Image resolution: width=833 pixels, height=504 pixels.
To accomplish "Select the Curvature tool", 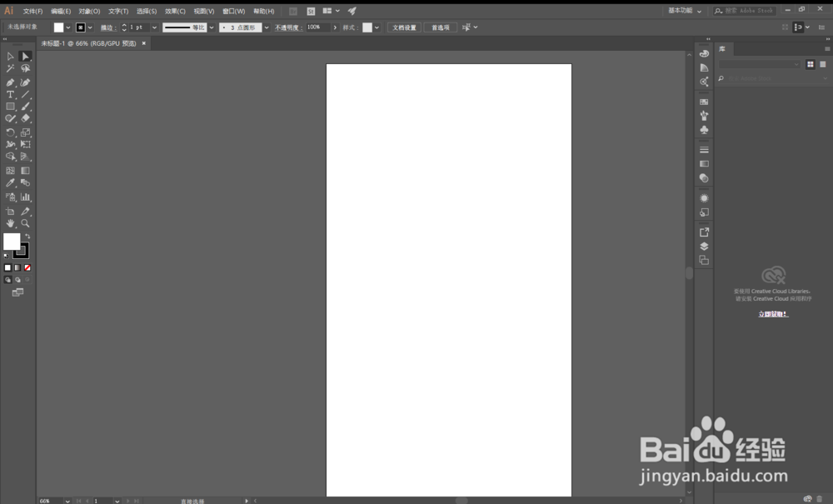I will point(25,82).
